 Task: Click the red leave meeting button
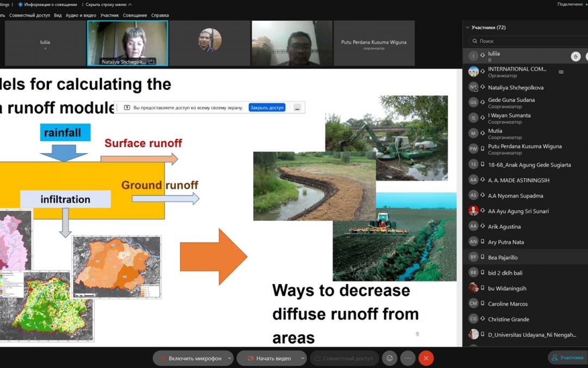point(426,358)
